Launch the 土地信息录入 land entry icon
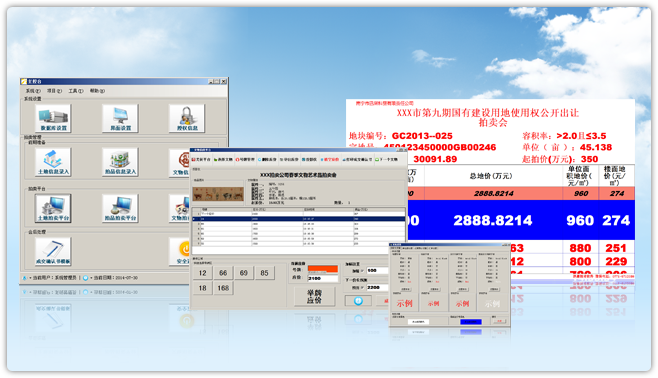The width and height of the screenshot is (658, 378). [53, 162]
